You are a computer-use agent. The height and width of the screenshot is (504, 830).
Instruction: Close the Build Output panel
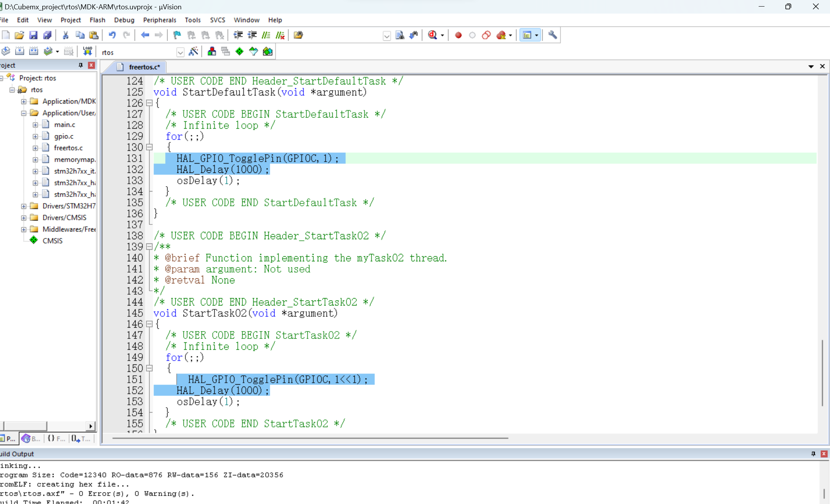coord(824,454)
